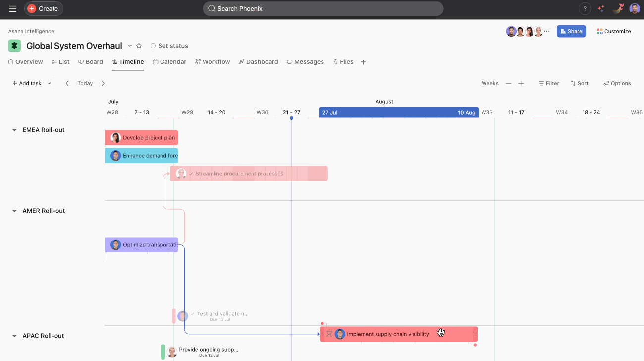644x361 pixels.
Task: Jump to Today on timeline
Action: pos(85,84)
